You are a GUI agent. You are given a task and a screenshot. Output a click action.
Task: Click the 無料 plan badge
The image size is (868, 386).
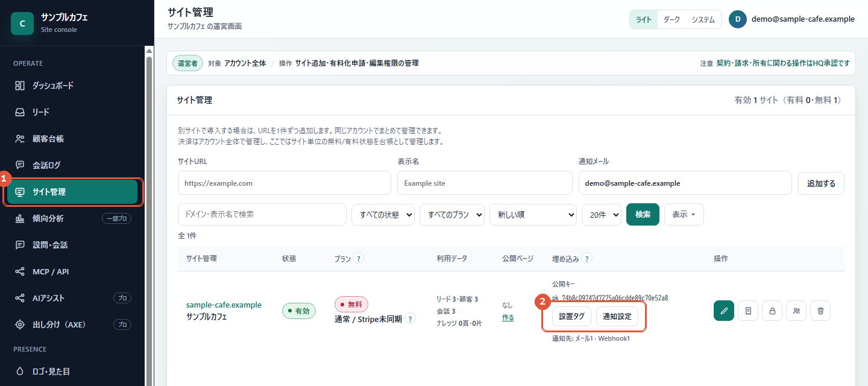351,304
